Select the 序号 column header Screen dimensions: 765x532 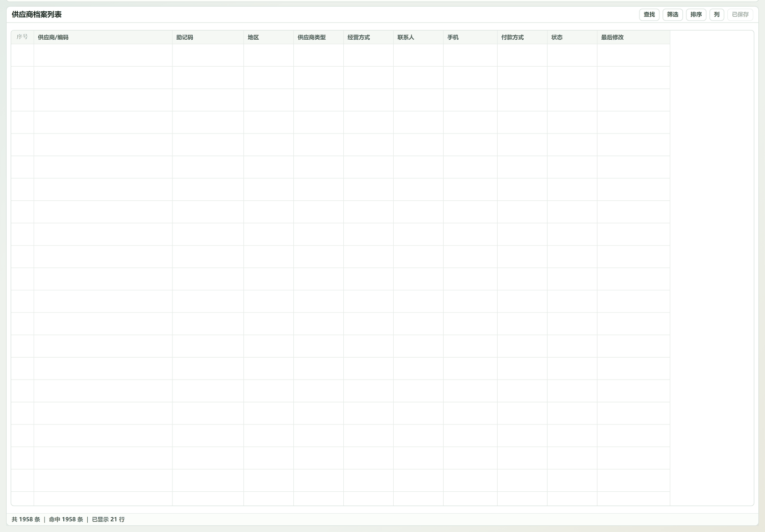click(x=22, y=37)
